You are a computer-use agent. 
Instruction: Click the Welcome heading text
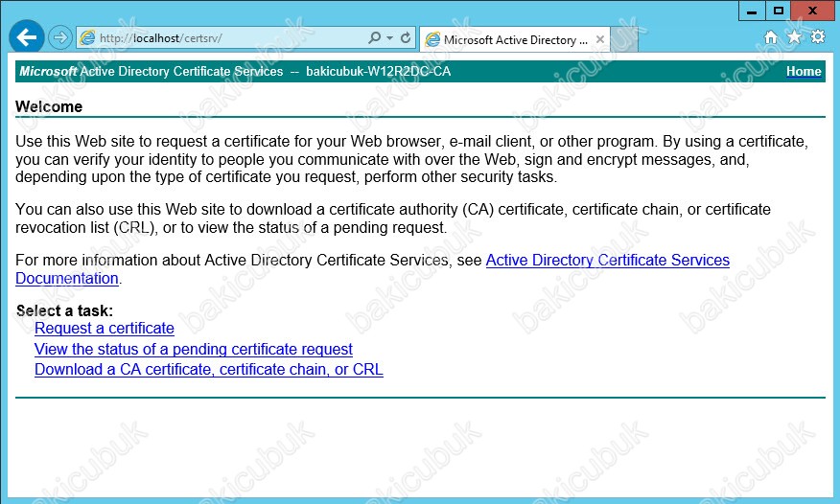pyautogui.click(x=49, y=106)
